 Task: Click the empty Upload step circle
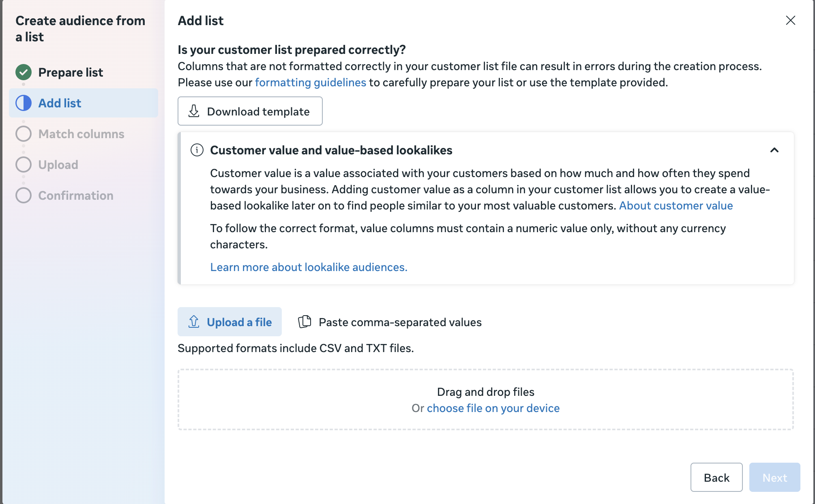pyautogui.click(x=24, y=164)
